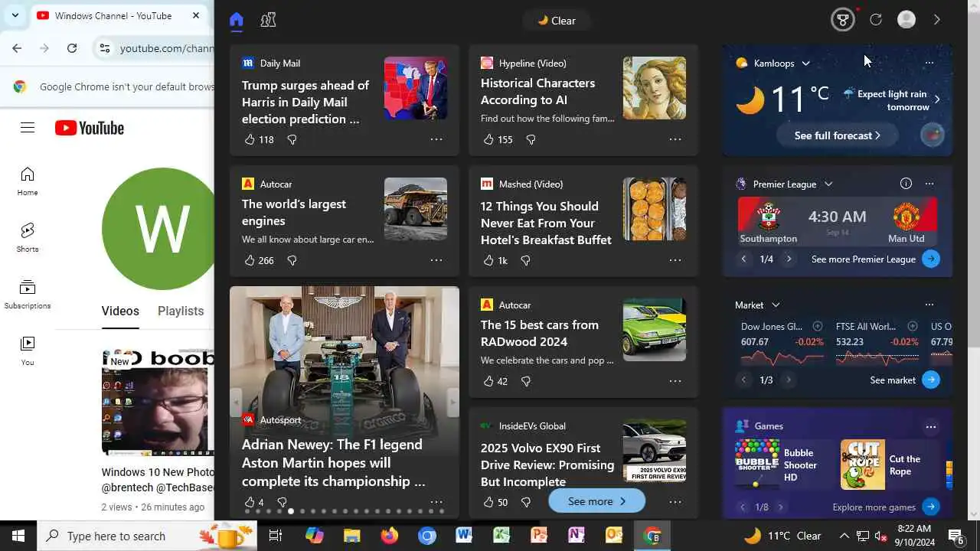
Task: Switch to Videos tab on YouTube channel
Action: 120,311
